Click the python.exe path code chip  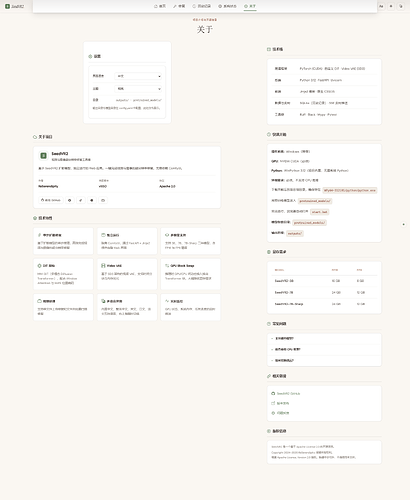pyautogui.click(x=350, y=190)
